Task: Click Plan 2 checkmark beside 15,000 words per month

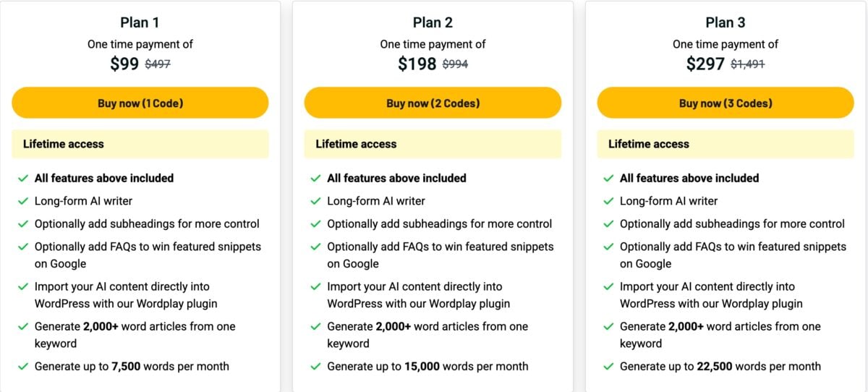Action: (x=315, y=367)
